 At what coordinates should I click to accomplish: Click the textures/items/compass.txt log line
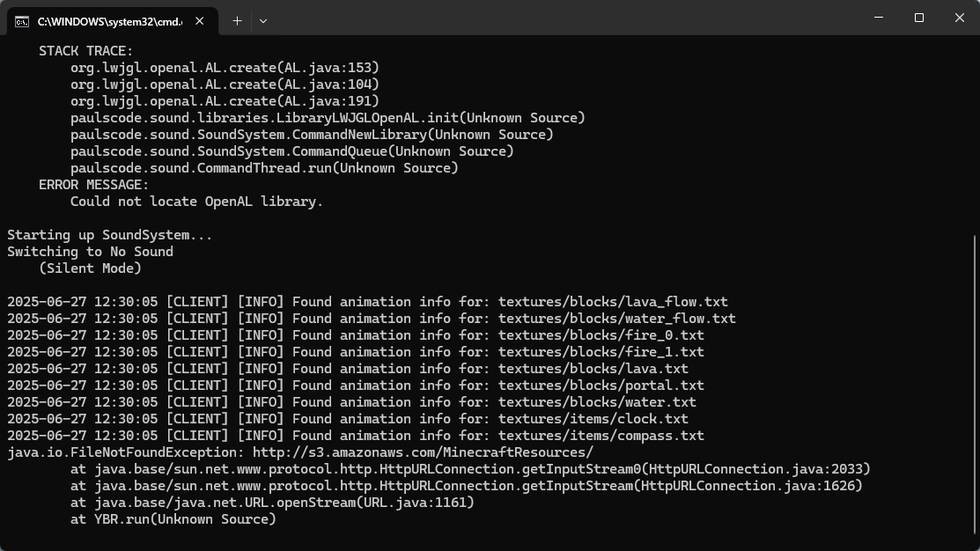pyautogui.click(x=356, y=436)
